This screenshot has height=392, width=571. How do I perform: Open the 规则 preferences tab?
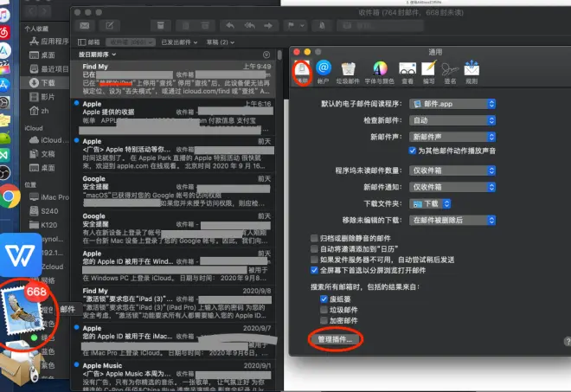(x=472, y=73)
